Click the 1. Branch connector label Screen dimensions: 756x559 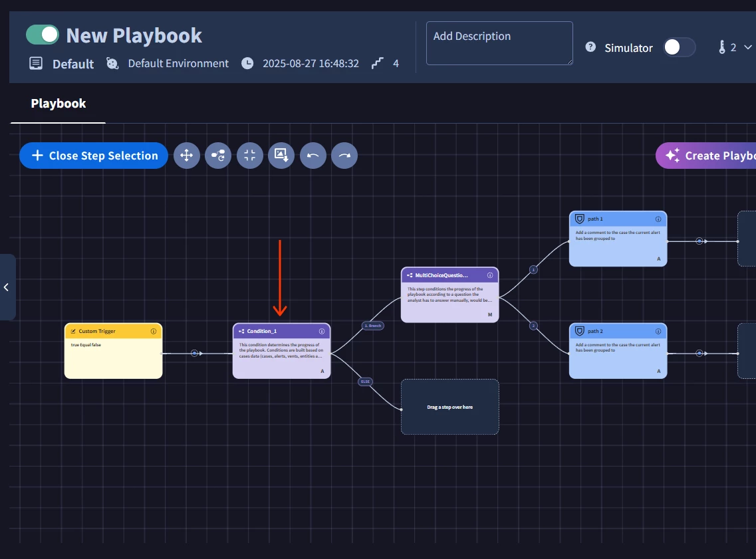(373, 326)
